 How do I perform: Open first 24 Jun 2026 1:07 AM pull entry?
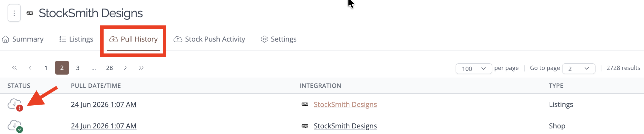104,105
